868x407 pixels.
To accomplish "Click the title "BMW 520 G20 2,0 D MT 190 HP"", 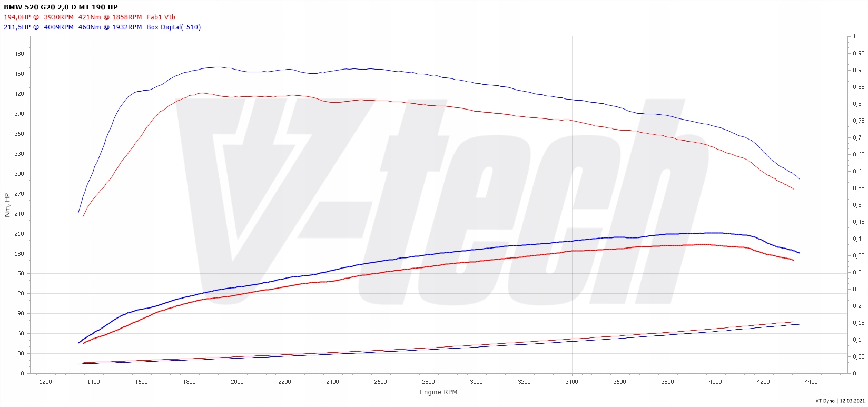I will pos(61,7).
